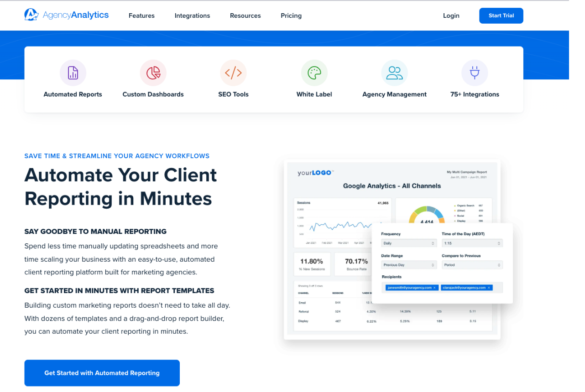Click SAVE TIME & STREAMLINE tagline text
The width and height of the screenshot is (585, 392).
[117, 156]
